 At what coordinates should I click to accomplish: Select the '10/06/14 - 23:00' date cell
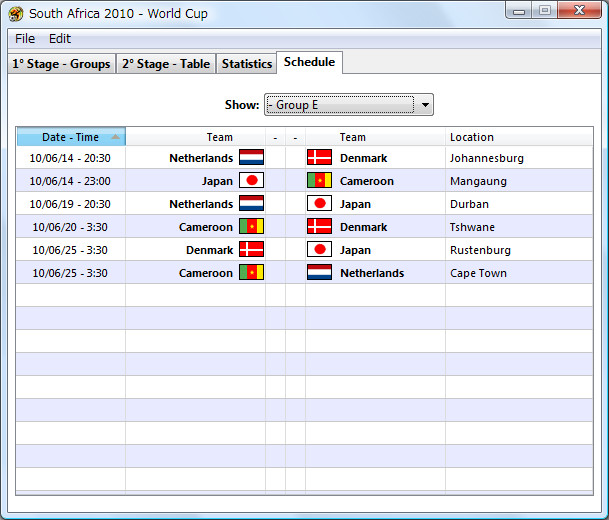coord(70,181)
